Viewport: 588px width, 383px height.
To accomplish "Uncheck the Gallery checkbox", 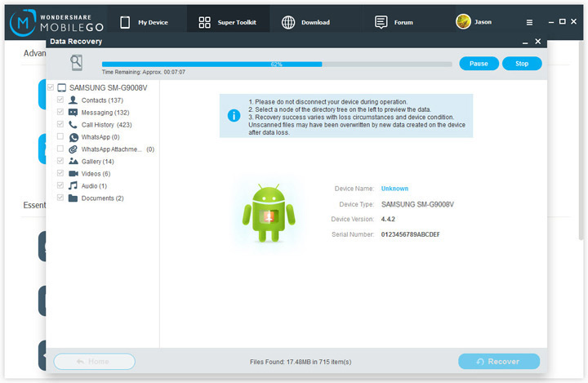I will click(60, 161).
